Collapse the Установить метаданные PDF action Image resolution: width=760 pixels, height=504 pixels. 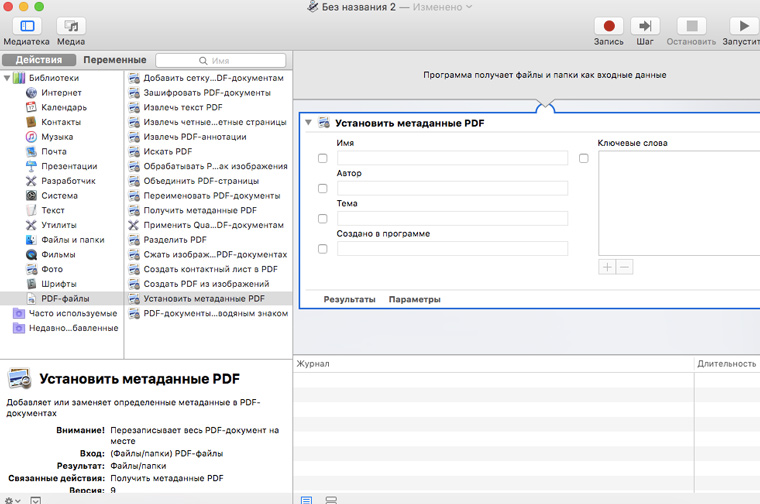tap(308, 123)
